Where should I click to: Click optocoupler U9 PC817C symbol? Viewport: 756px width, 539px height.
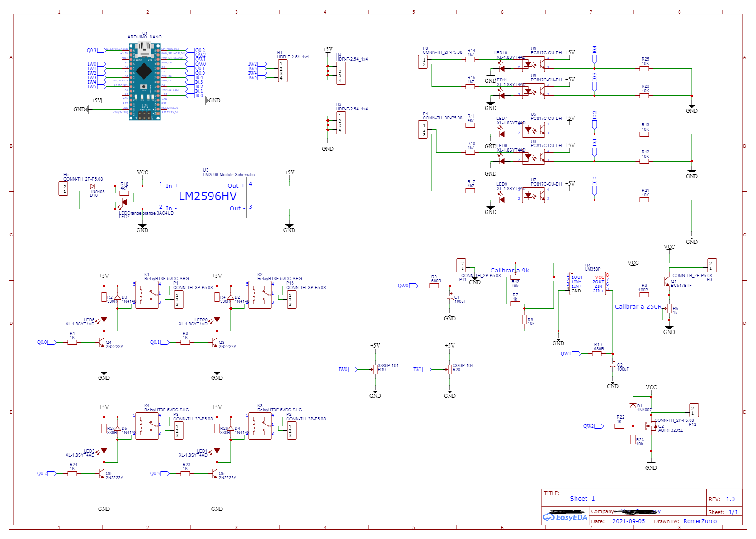(x=534, y=64)
